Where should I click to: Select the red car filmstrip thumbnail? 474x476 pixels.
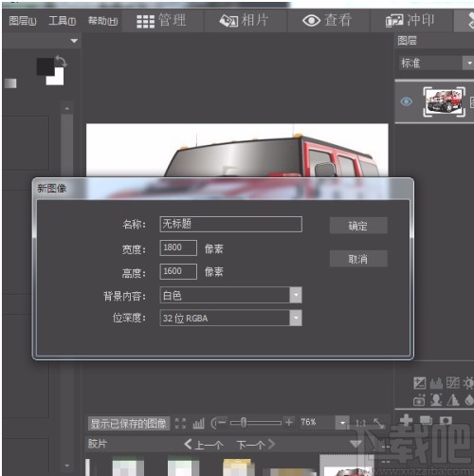point(347,466)
